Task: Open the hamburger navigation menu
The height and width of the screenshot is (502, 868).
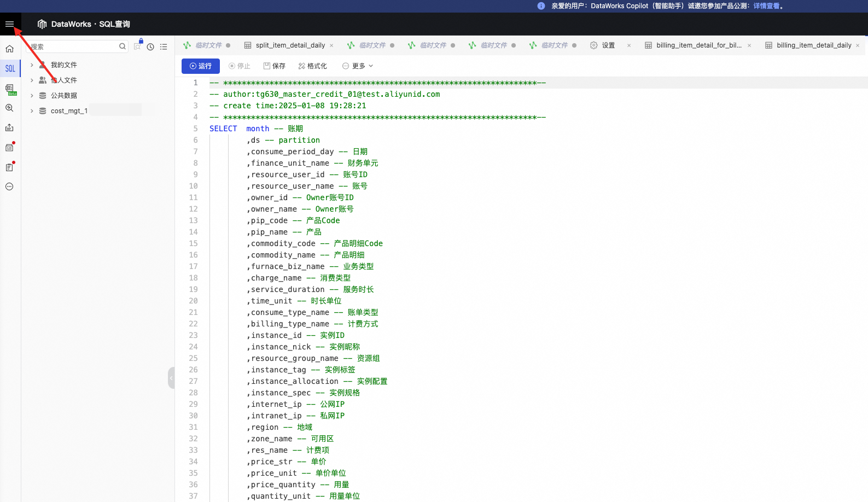Action: click(x=9, y=24)
